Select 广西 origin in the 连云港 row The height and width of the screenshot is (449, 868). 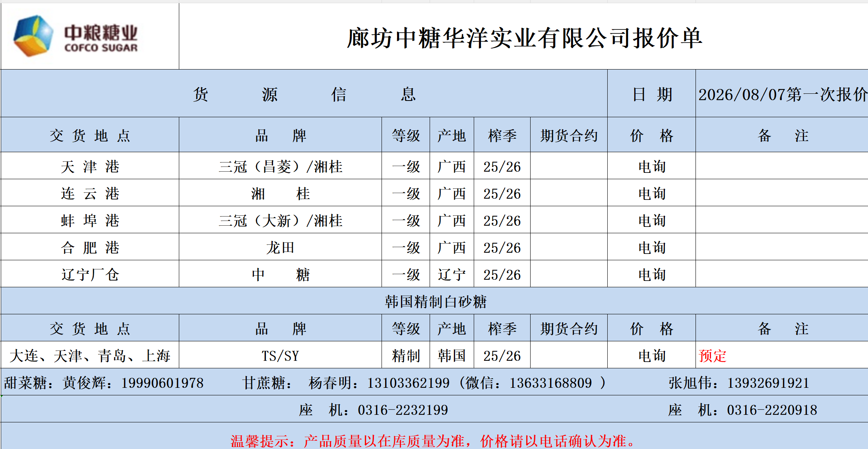452,193
